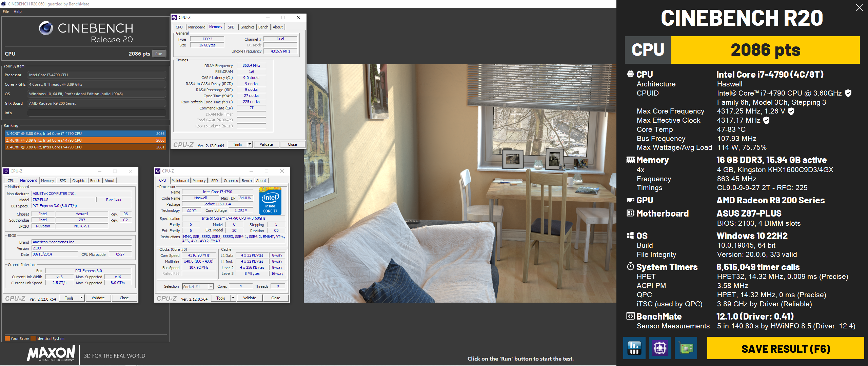
Task: Click the shield beside Max Core Frequency
Action: pos(791,111)
